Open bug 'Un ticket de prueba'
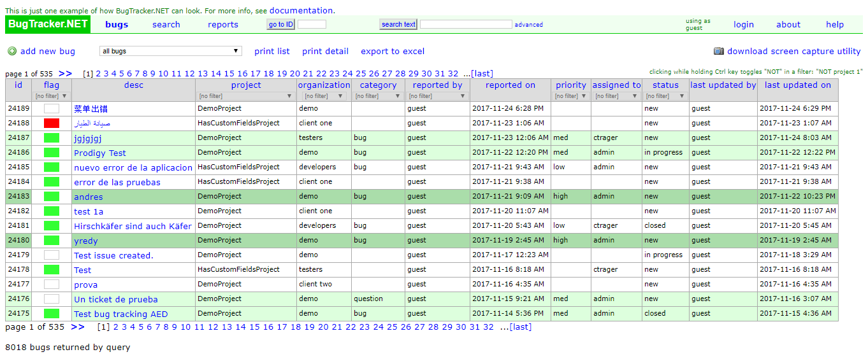The height and width of the screenshot is (359, 868). click(116, 299)
